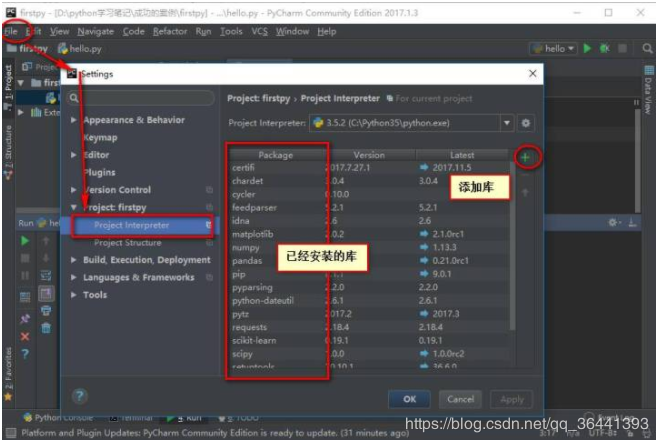Click the hello.py breadcrumb in navigation bar
This screenshot has height=443, width=659.
coord(80,49)
